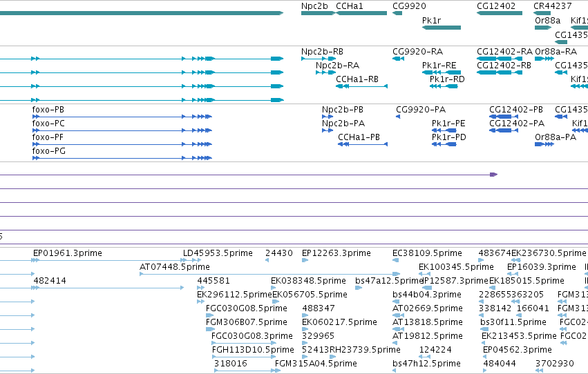Click the CG9920 gene label
588x374 pixels.
(x=409, y=6)
